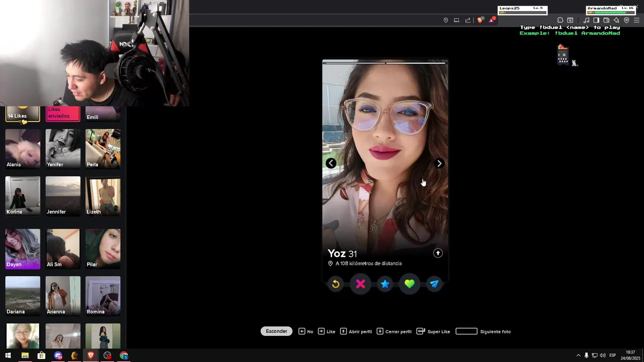
Task: Click the tab search icon in toolbar
Action: coord(571,20)
